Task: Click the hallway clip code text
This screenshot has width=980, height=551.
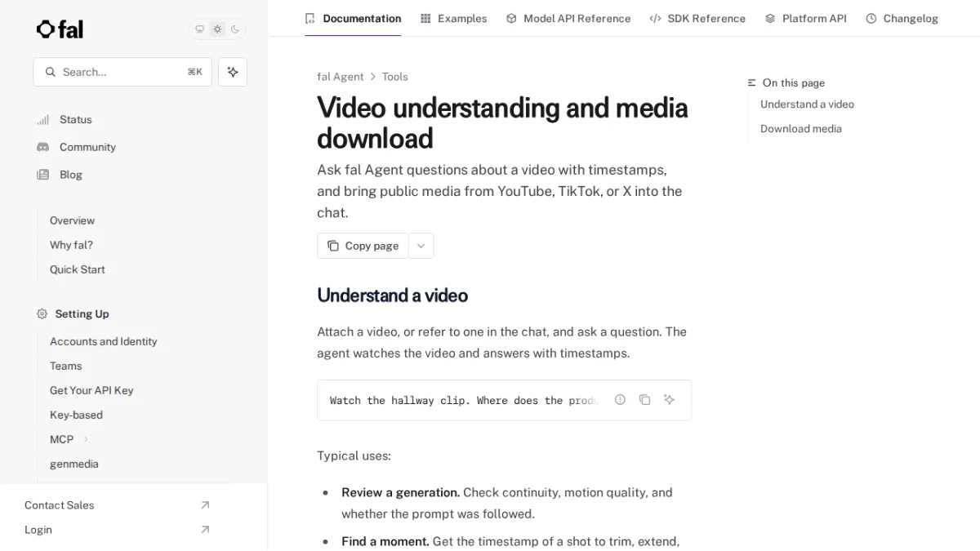Action: point(464,400)
